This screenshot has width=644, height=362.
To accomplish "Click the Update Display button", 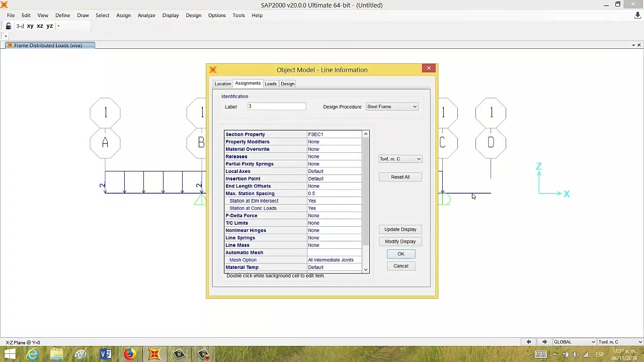I will 400,229.
